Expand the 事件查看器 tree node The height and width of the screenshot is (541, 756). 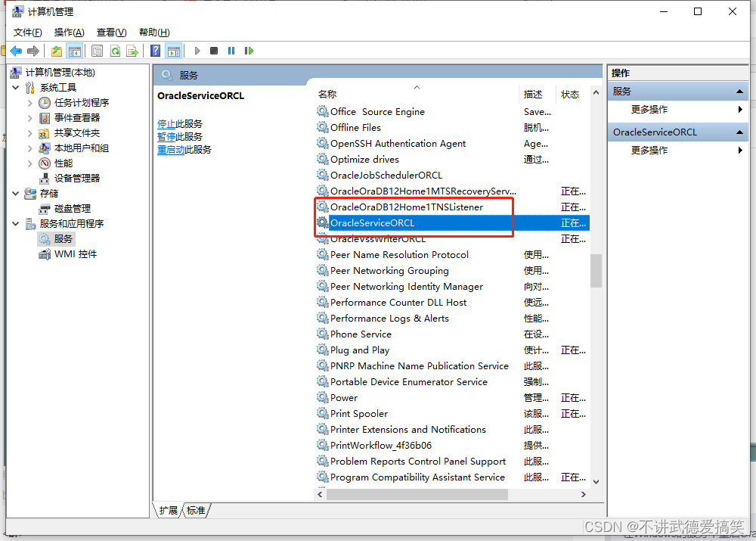pyautogui.click(x=30, y=118)
